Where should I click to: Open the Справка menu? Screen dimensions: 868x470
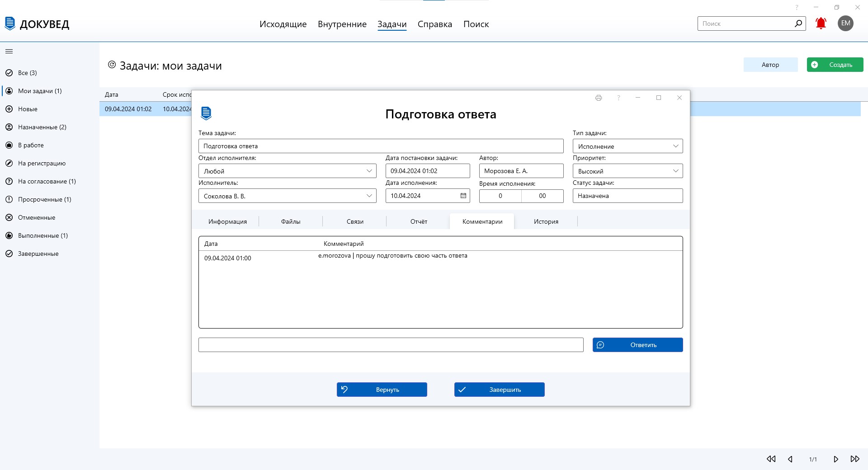point(435,24)
